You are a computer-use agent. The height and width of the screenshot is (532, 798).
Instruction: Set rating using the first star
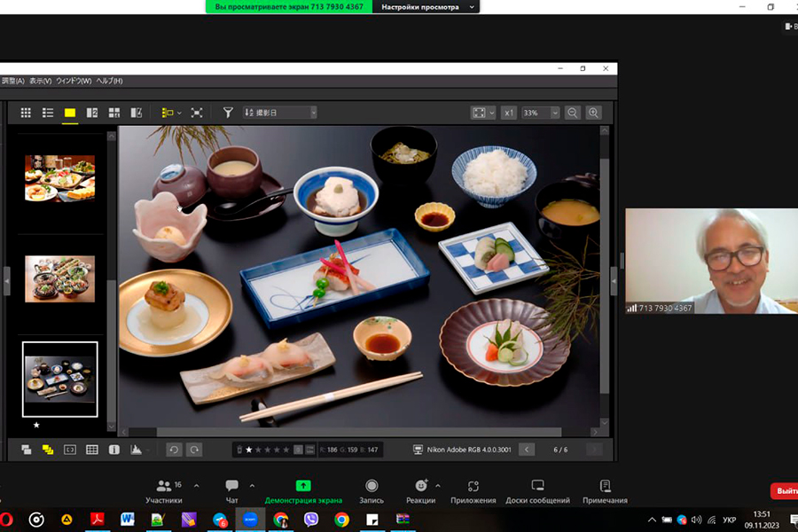(248, 450)
